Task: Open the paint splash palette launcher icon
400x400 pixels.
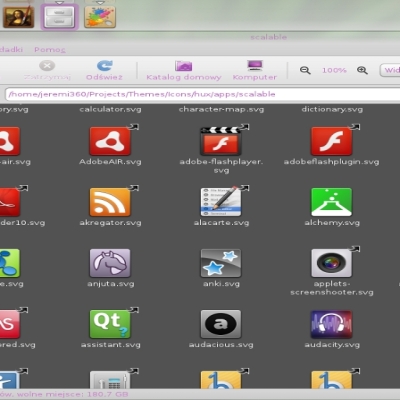Action: coord(100,17)
